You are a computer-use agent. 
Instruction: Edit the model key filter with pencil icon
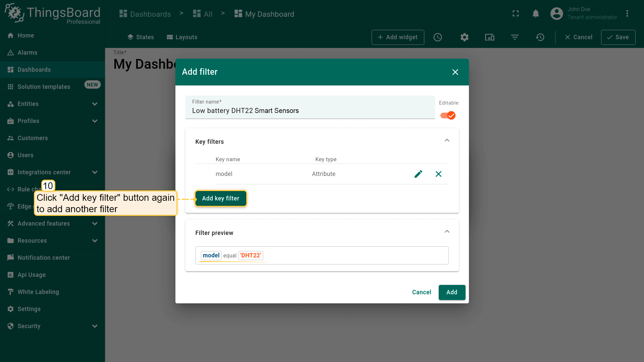418,174
